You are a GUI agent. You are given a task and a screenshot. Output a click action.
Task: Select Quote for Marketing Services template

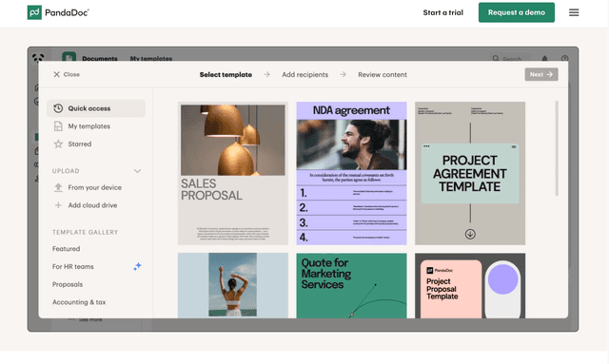coord(351,286)
